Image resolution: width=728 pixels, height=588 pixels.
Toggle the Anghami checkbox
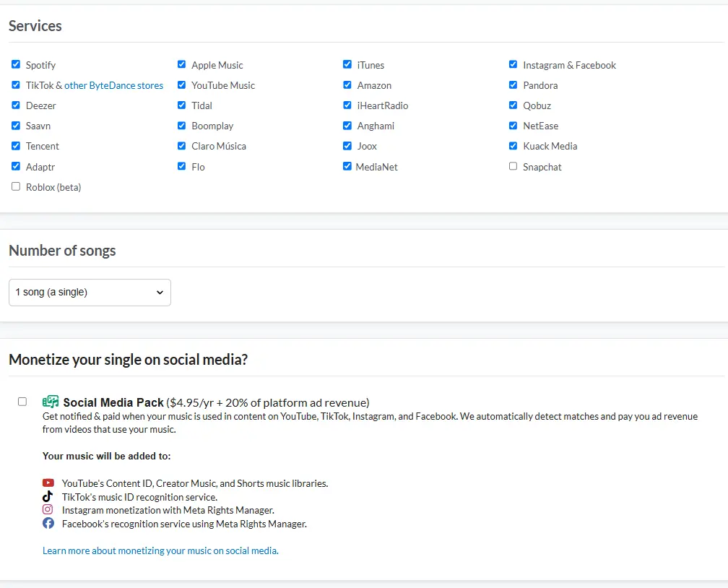coord(347,126)
